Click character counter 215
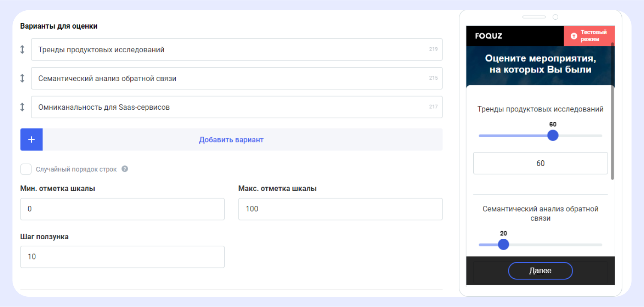This screenshot has height=307, width=644. point(433,78)
